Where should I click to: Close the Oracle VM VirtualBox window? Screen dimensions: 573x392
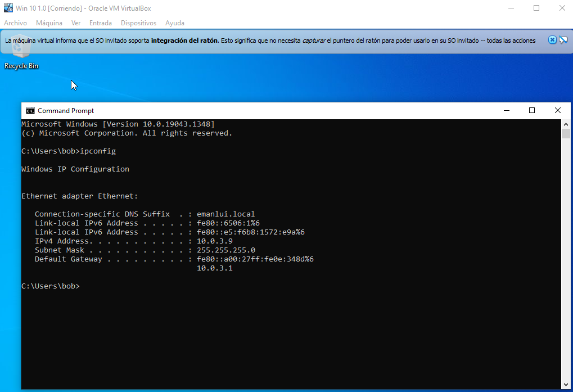pyautogui.click(x=562, y=8)
